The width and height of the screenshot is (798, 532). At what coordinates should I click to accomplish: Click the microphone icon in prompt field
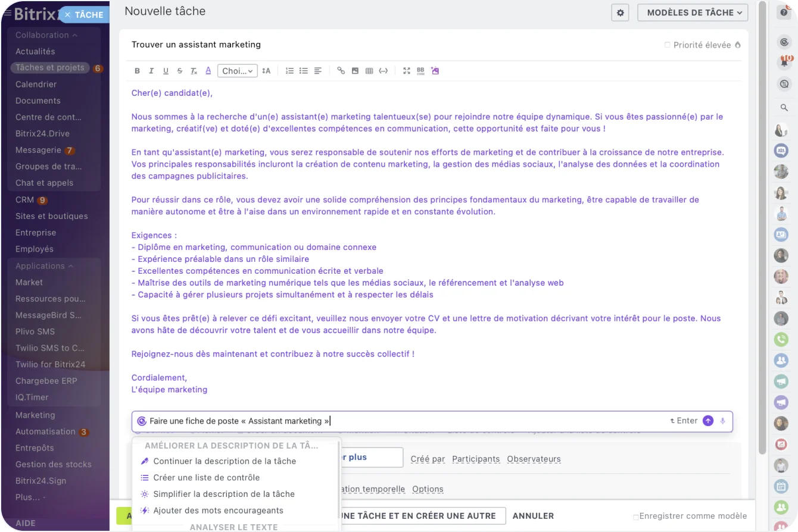[x=722, y=421]
